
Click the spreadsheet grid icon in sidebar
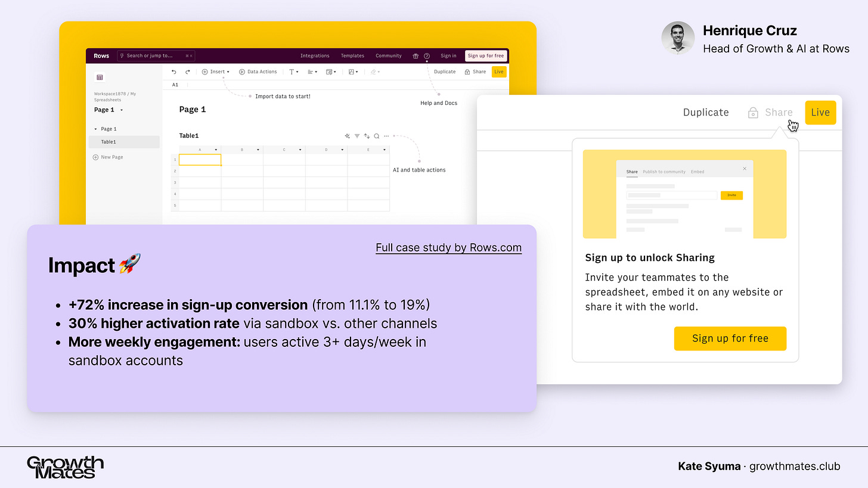point(100,77)
